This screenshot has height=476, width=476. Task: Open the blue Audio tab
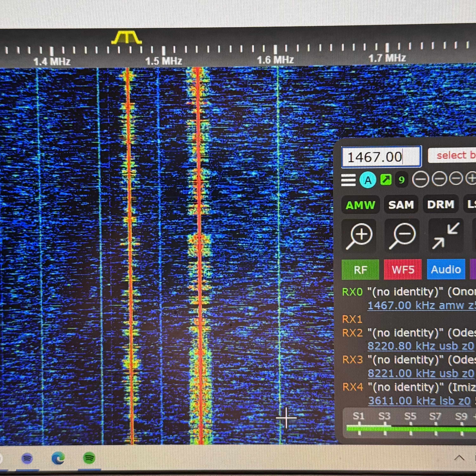tap(446, 269)
